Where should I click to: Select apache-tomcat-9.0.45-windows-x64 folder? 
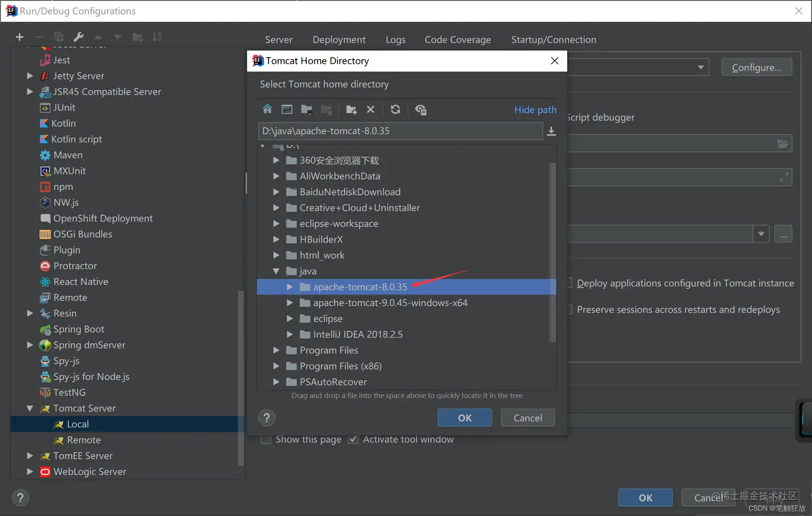tap(390, 303)
